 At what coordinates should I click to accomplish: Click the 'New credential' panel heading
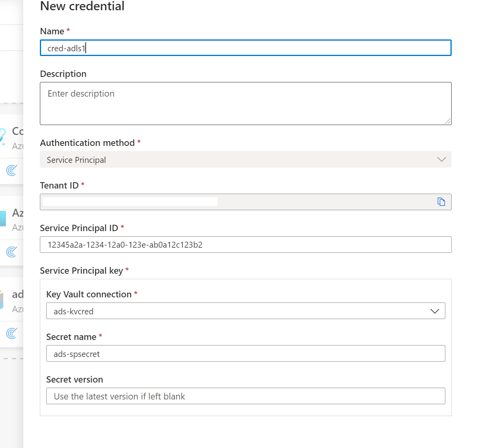click(x=82, y=6)
